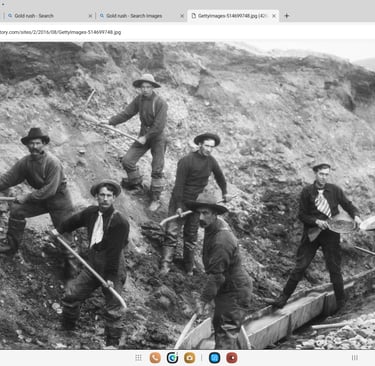Screen dimensions: 375x366
Task: Close the 'Gold rush - Search' tab
Action: (x=90, y=16)
